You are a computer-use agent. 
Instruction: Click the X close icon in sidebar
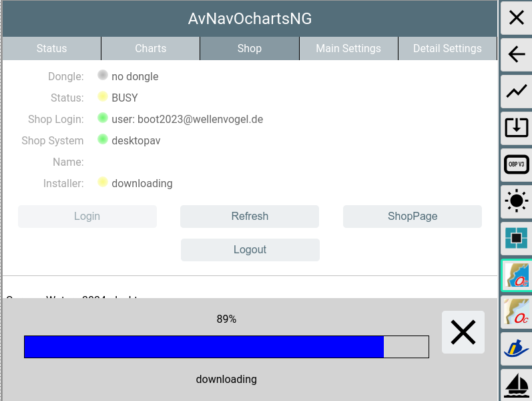click(517, 18)
